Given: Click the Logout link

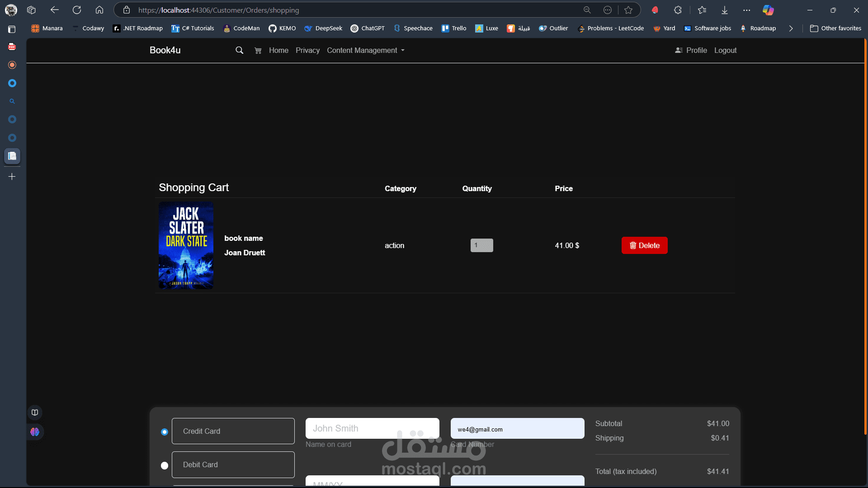Looking at the screenshot, I should tap(725, 50).
